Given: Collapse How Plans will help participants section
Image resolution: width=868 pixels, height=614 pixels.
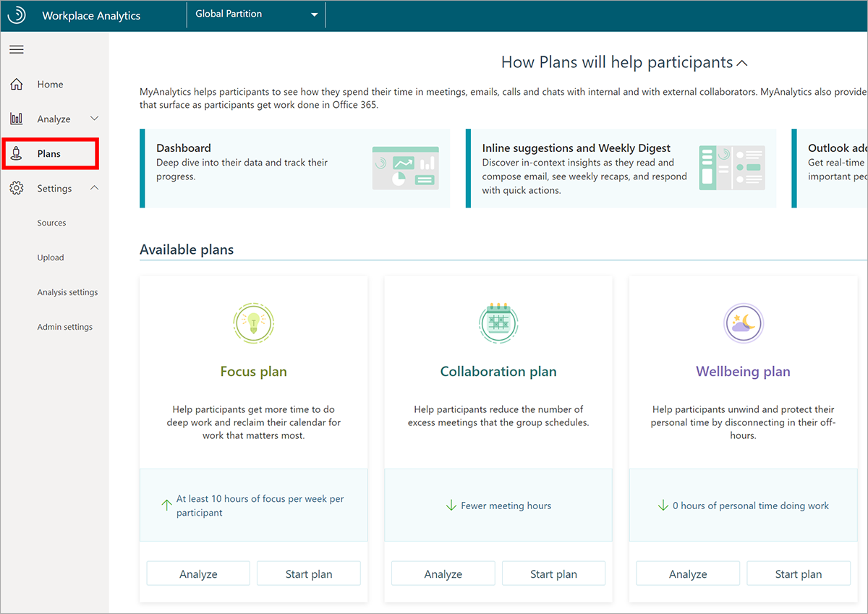Looking at the screenshot, I should pyautogui.click(x=742, y=63).
